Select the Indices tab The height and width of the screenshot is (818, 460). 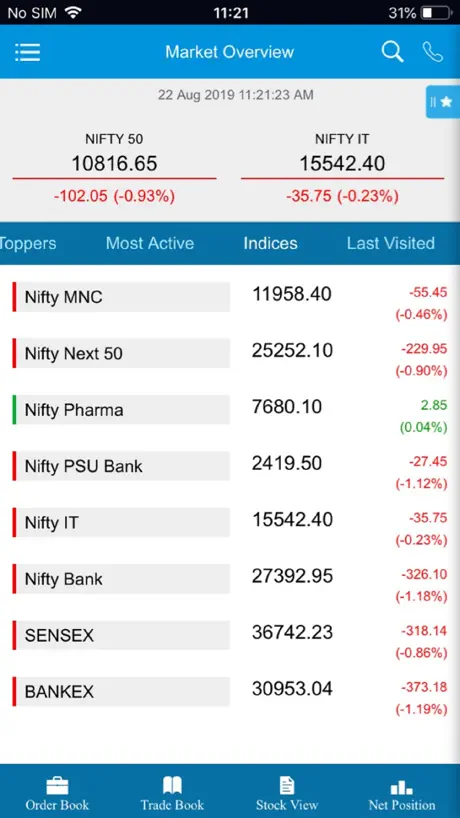pos(270,243)
